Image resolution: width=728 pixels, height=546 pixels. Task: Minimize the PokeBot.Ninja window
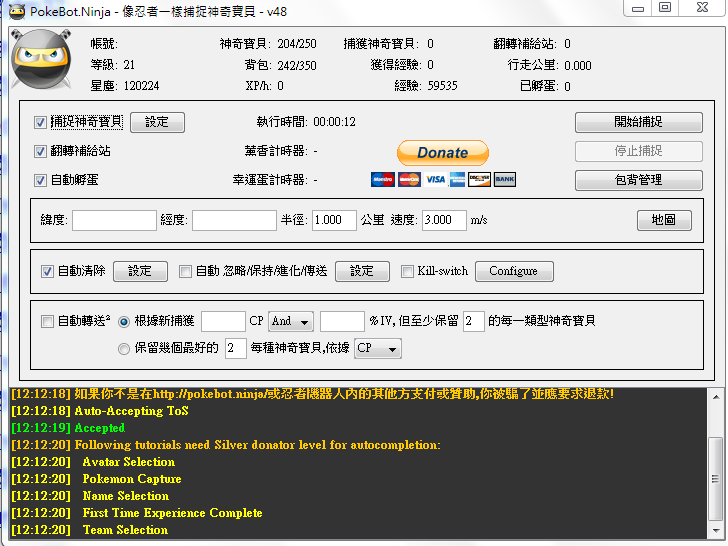pyautogui.click(x=637, y=8)
